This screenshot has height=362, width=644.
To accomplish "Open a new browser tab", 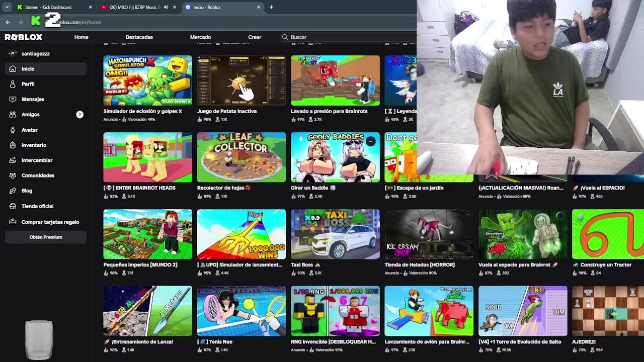I will pyautogui.click(x=271, y=7).
